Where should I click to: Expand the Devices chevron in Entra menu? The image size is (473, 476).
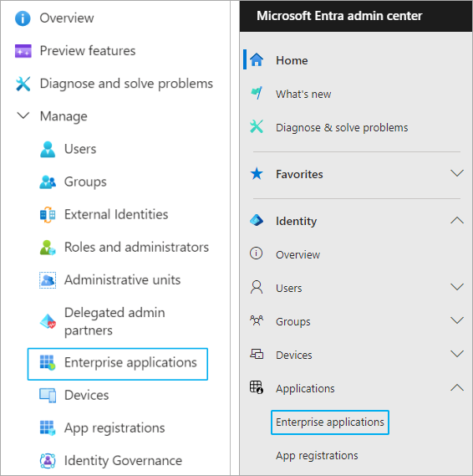[457, 354]
